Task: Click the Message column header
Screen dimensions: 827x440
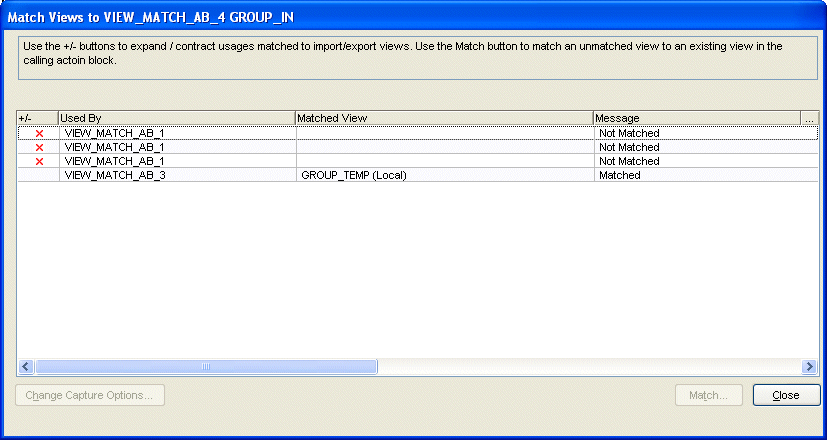Action: (696, 118)
